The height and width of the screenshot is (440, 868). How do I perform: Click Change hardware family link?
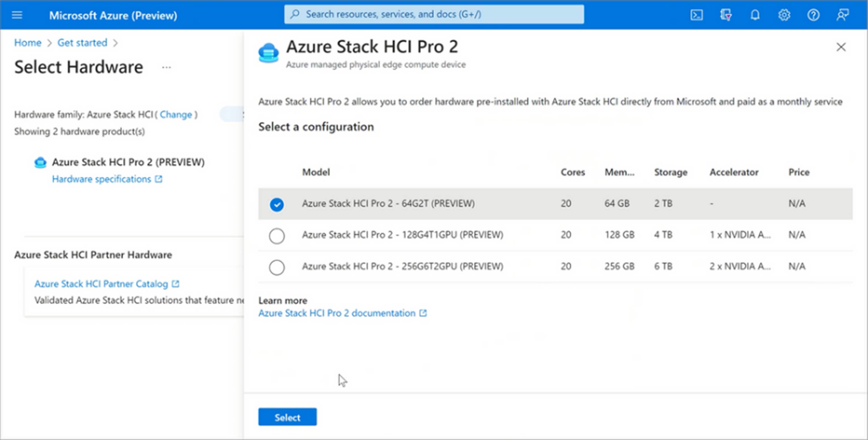coord(176,115)
